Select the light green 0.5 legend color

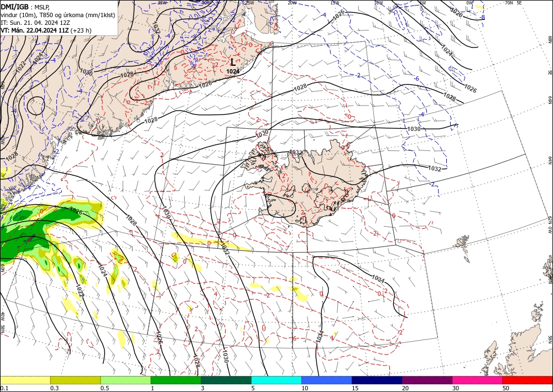[x=126, y=380]
